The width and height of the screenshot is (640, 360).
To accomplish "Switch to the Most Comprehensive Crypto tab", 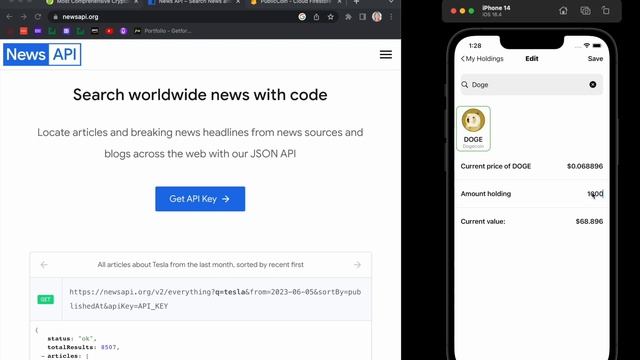I will pos(93,2).
